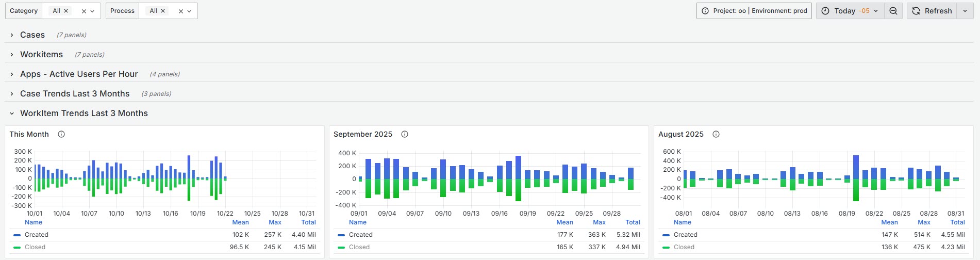Open the Today time range picker
The image size is (980, 260).
[851, 11]
